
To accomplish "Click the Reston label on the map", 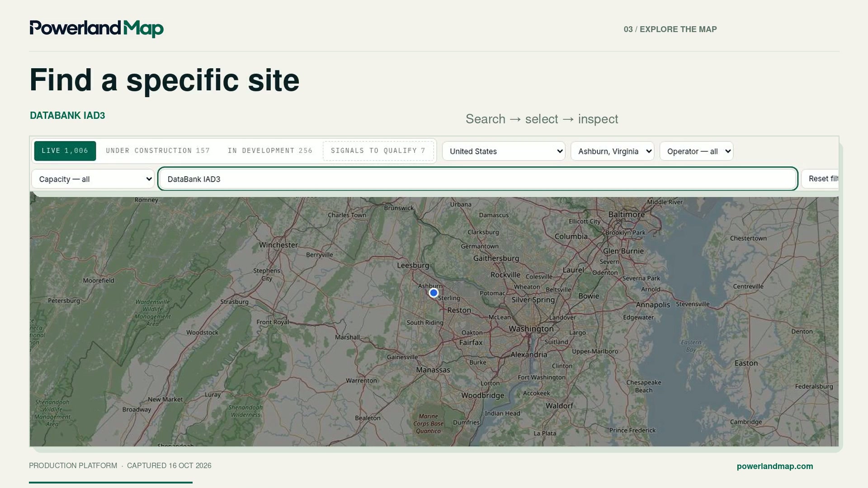I will [459, 310].
